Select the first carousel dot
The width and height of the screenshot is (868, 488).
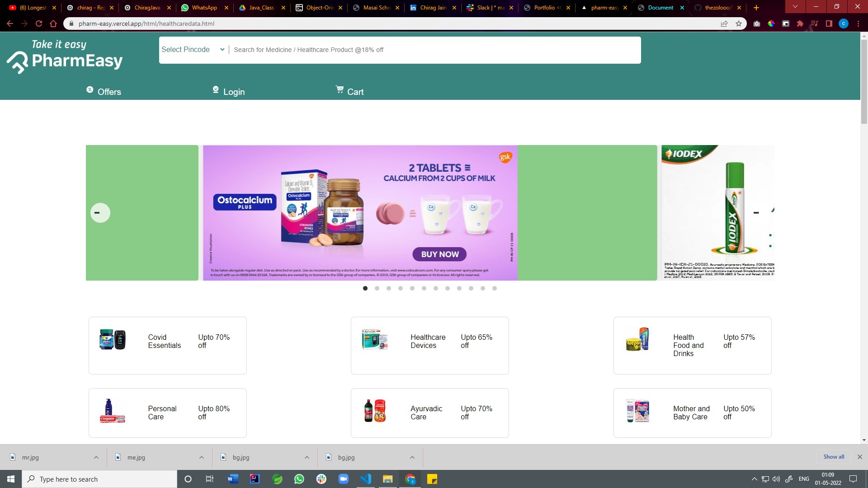365,288
